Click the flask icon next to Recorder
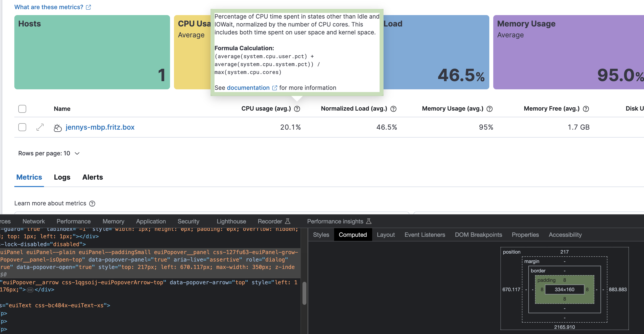Image resolution: width=644 pixels, height=334 pixels. (288, 221)
